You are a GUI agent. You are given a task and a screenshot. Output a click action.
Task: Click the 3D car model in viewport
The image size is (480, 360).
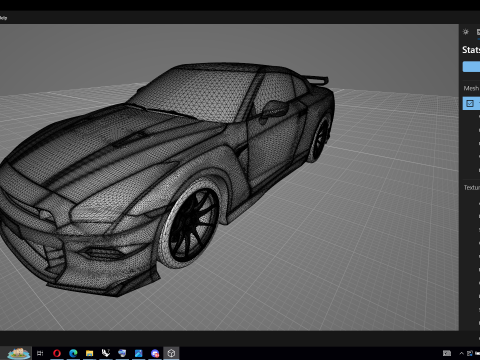[x=167, y=177]
